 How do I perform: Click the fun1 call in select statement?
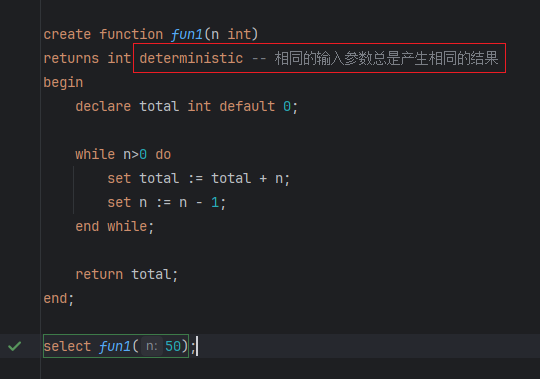[115, 346]
